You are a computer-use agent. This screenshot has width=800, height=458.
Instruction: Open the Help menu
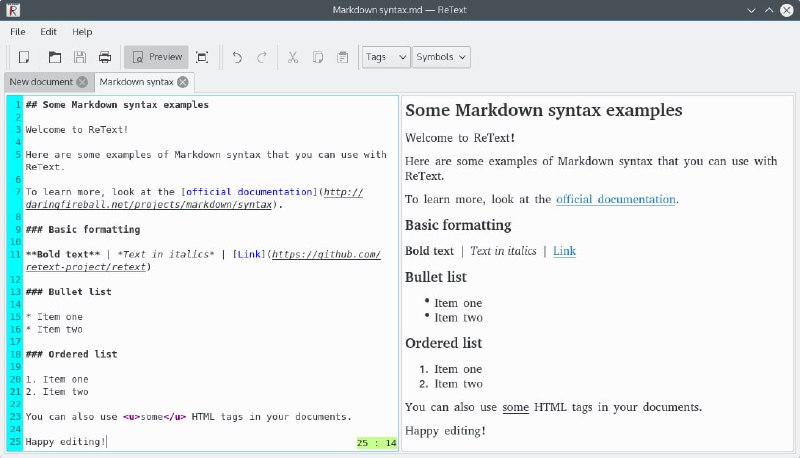82,32
